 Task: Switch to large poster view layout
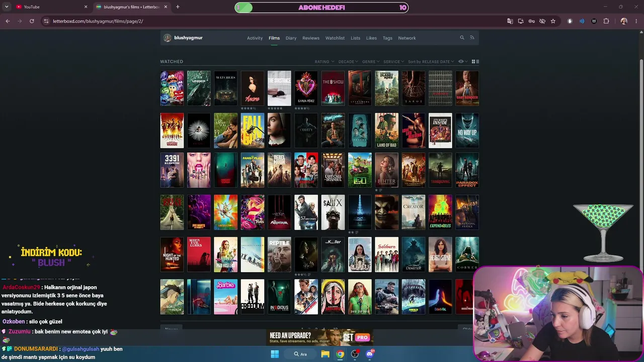[477, 61]
